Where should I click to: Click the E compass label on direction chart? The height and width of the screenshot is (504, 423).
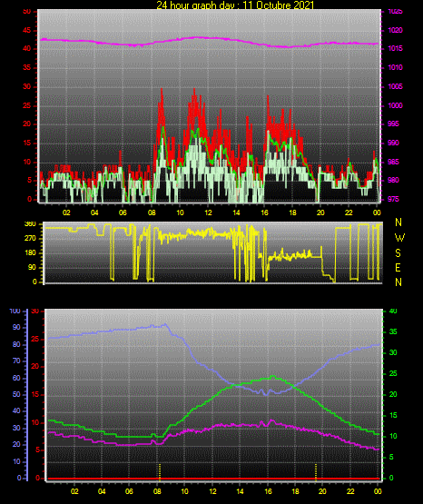(x=398, y=268)
